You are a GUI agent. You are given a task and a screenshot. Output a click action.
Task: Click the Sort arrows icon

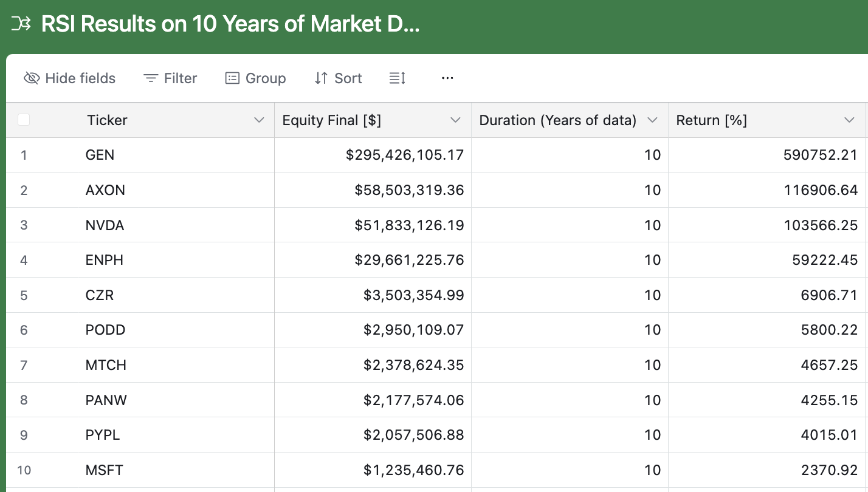[x=321, y=78]
